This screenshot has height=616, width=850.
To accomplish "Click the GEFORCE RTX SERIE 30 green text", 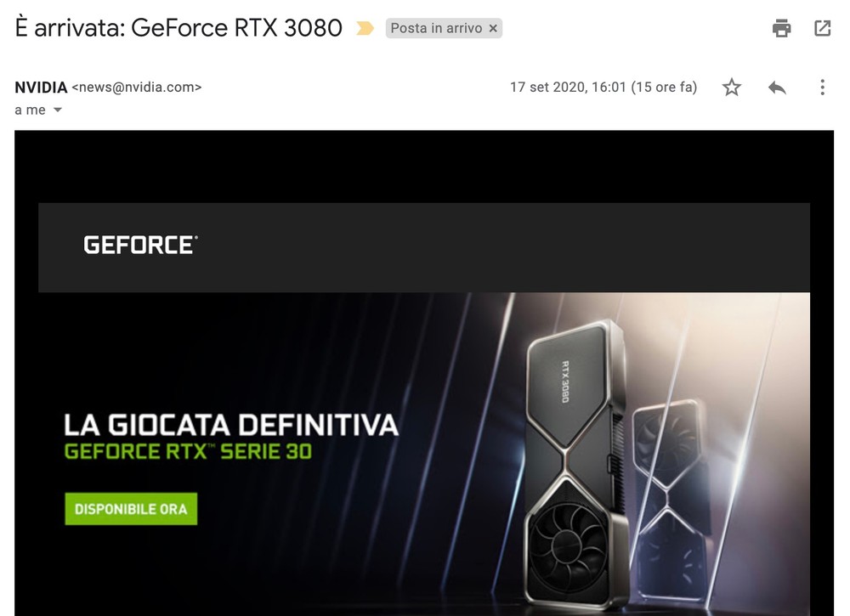I will [x=188, y=451].
